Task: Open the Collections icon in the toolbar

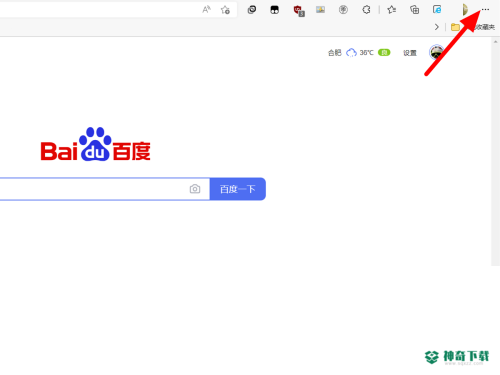Action: 414,10
